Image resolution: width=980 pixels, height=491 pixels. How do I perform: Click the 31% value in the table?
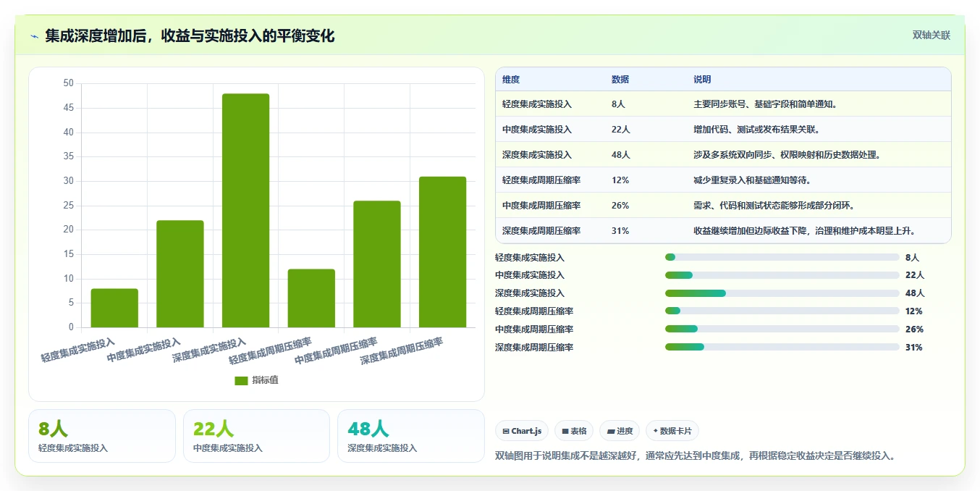click(x=620, y=231)
